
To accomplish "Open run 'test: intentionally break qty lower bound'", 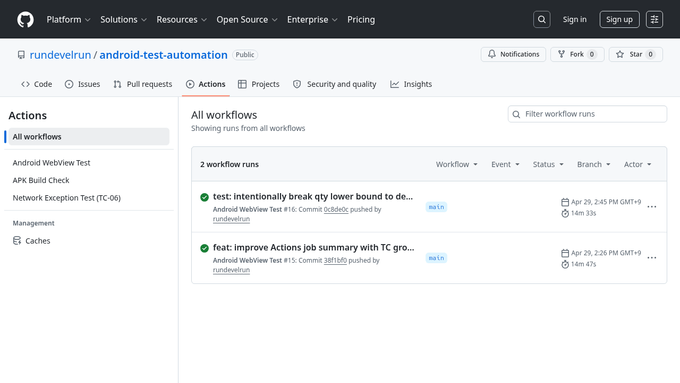I will (x=313, y=196).
